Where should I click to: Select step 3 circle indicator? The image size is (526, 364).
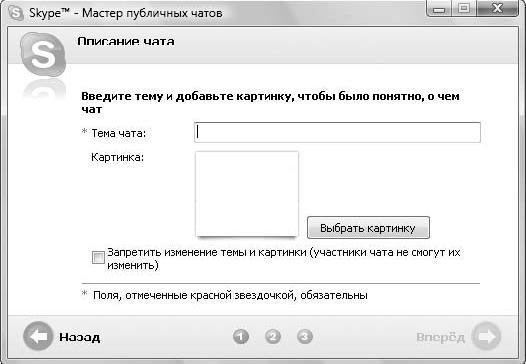point(305,336)
